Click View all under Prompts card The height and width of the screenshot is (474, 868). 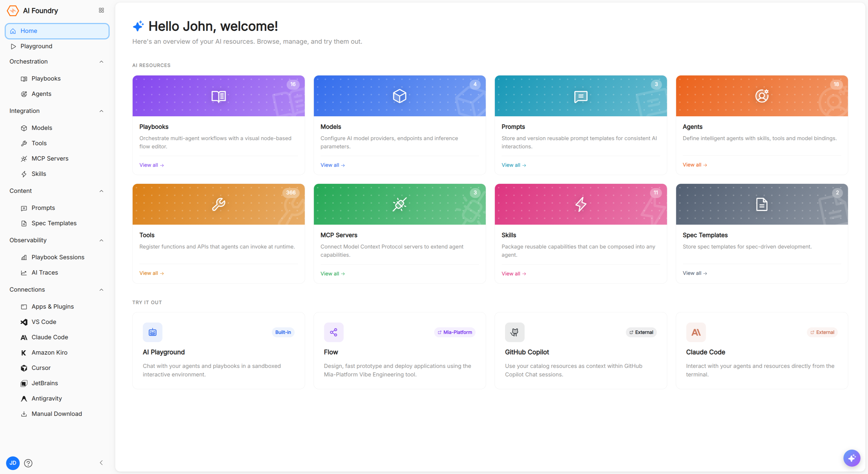point(514,165)
